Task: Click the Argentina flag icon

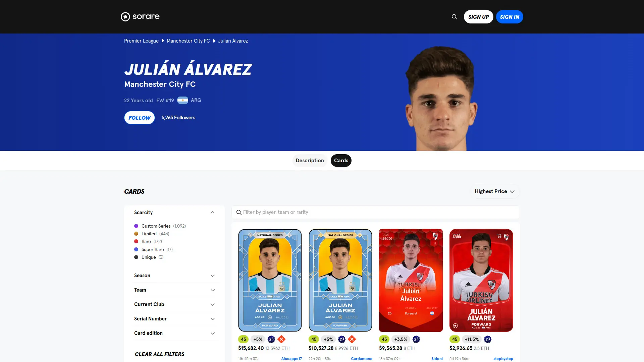Action: [x=182, y=100]
